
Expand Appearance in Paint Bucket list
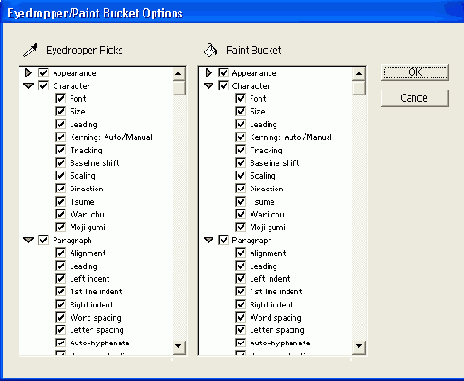(x=209, y=72)
